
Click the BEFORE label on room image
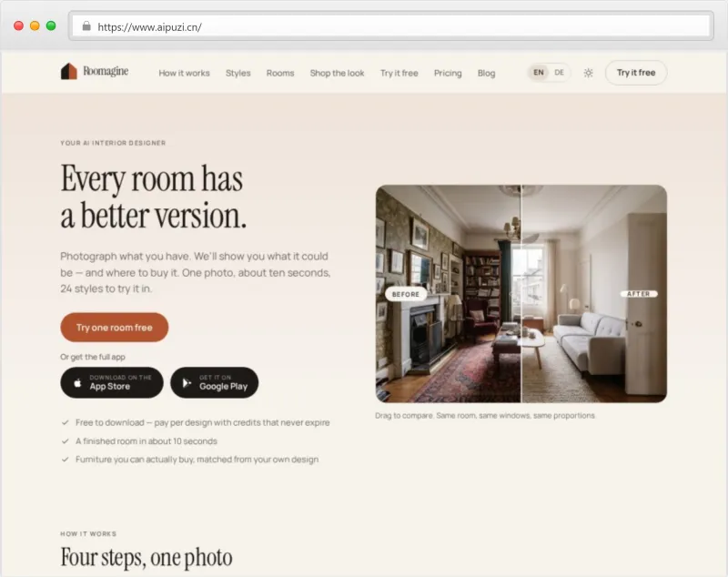[x=406, y=294]
